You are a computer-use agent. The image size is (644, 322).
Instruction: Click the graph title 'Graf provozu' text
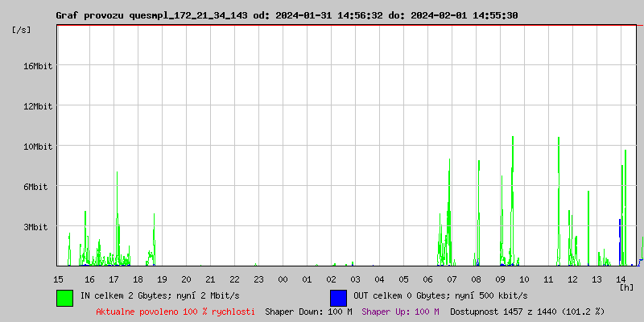pyautogui.click(x=90, y=15)
